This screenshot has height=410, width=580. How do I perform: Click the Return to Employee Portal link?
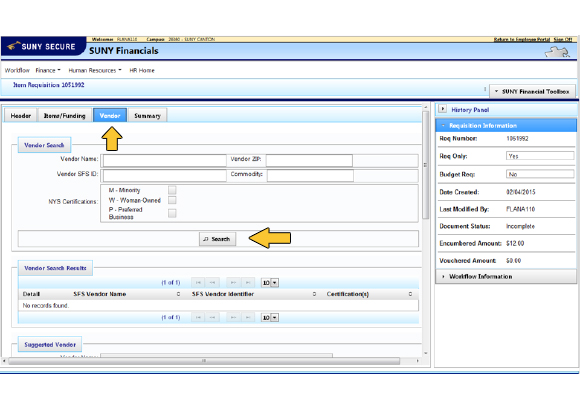click(x=522, y=39)
